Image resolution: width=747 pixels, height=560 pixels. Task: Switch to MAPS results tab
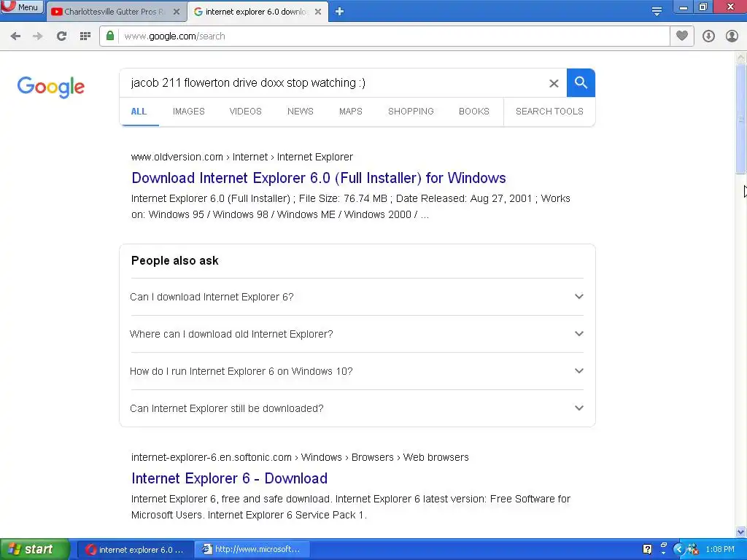(x=351, y=112)
